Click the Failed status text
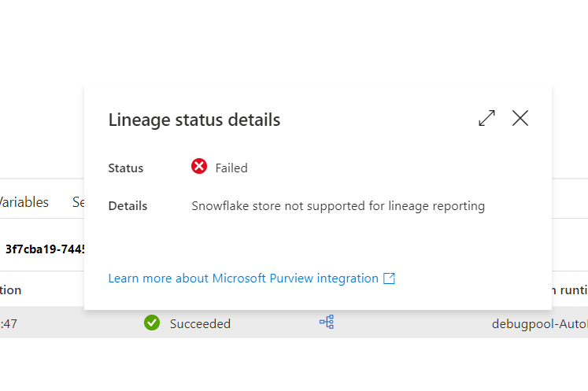Image resolution: width=588 pixels, height=391 pixels. point(231,168)
